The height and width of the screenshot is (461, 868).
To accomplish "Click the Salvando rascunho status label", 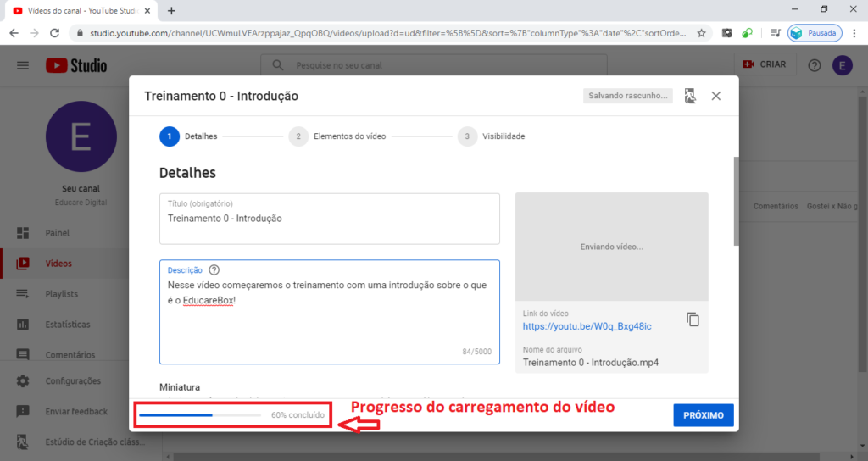I will coord(628,96).
